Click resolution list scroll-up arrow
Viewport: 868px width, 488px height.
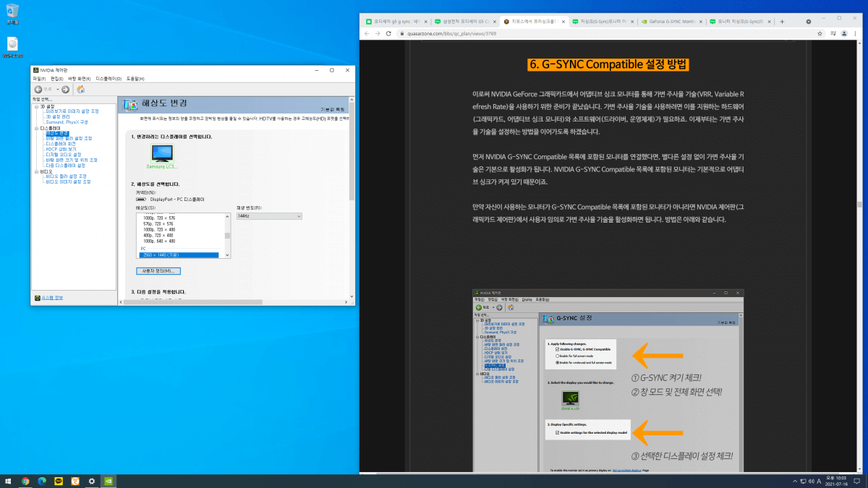[x=228, y=216]
